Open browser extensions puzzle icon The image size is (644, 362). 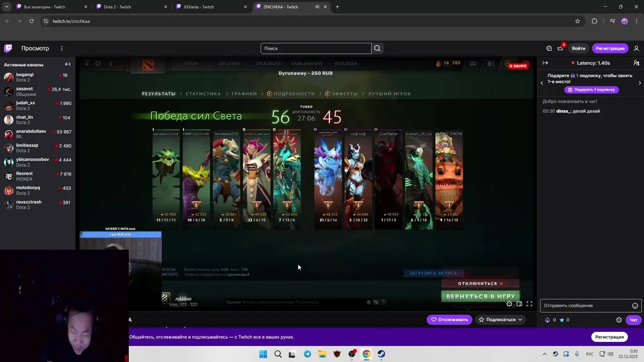point(595,21)
